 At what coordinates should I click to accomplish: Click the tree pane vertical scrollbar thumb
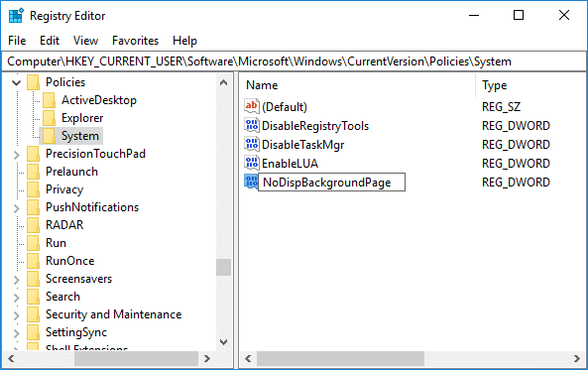[223, 268]
